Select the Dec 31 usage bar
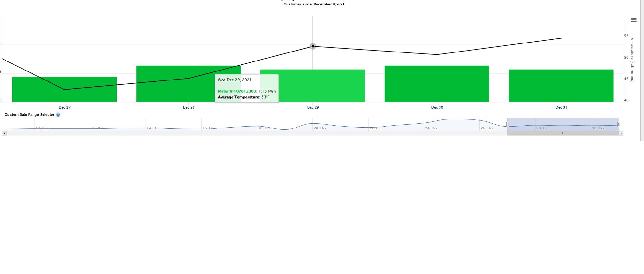The width and height of the screenshot is (644, 274). point(561,86)
